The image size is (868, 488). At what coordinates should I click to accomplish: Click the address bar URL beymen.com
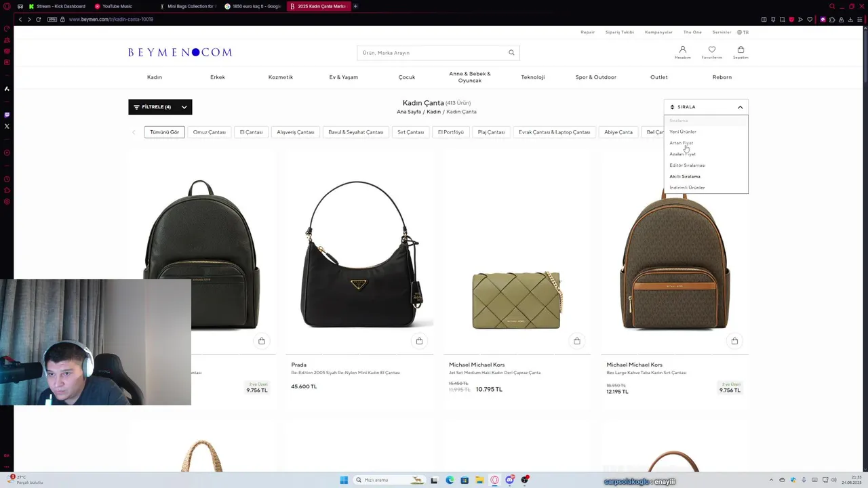tap(111, 19)
